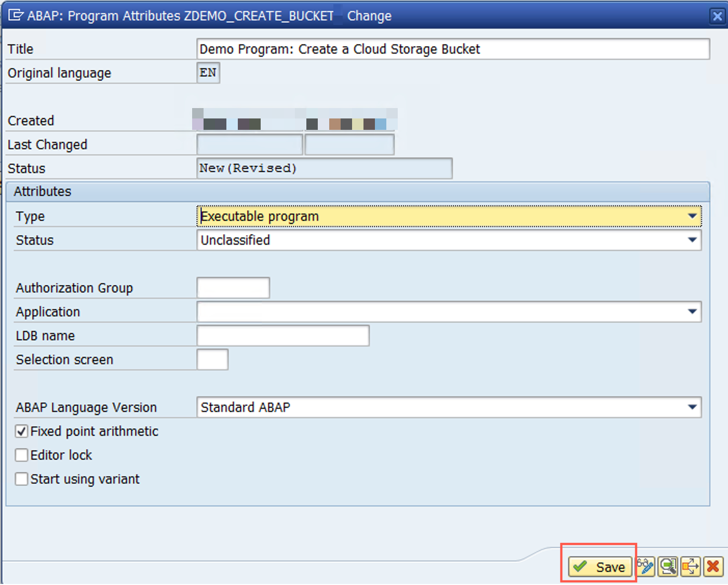This screenshot has height=585, width=728.
Task: Open the program Type dropdown
Action: pyautogui.click(x=692, y=216)
